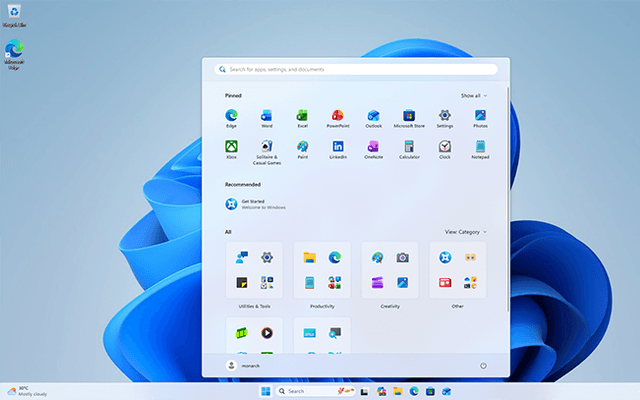This screenshot has width=640, height=400.
Task: Open Photos icon inside the Creativity group
Action: [x=402, y=282]
